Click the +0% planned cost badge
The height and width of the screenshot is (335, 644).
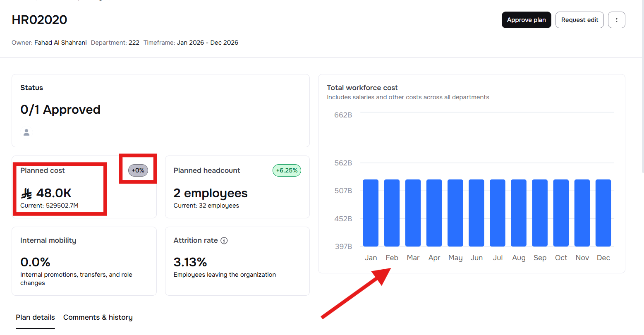138,170
